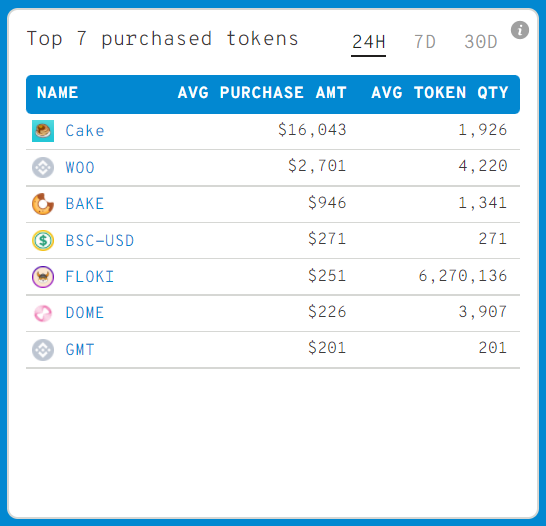Click the BSC-USD dollar token icon
This screenshot has height=526, width=546.
(x=43, y=241)
